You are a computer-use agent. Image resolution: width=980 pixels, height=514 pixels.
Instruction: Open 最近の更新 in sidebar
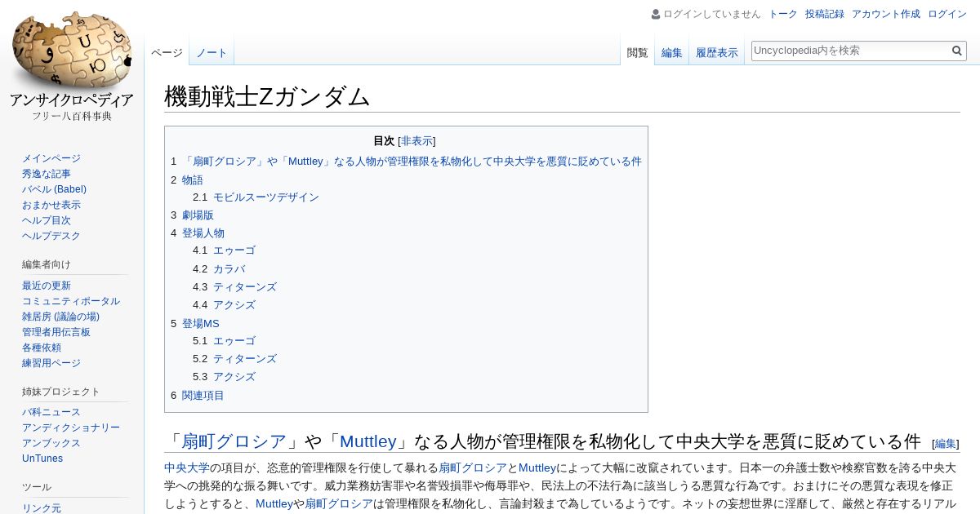pos(47,286)
